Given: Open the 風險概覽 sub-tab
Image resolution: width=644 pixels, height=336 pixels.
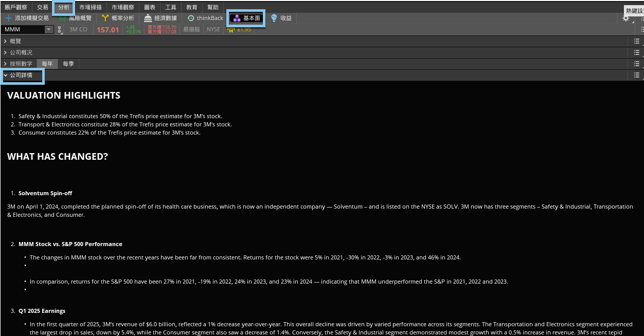Looking at the screenshot, I should [76, 18].
